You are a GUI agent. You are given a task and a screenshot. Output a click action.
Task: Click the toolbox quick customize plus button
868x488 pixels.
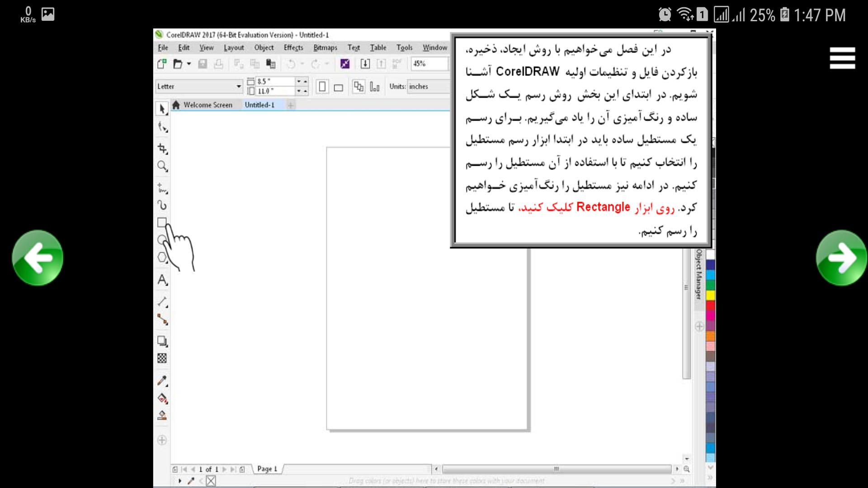(x=162, y=440)
